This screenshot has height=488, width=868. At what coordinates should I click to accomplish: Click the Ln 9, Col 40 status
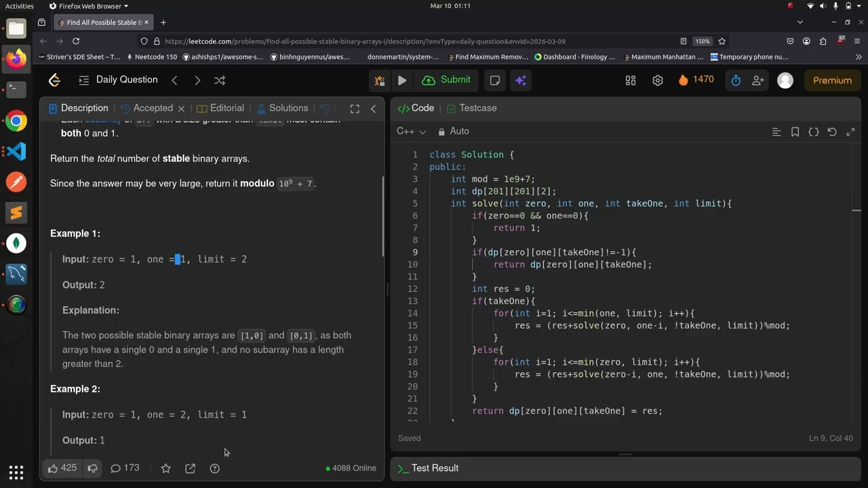[831, 439]
